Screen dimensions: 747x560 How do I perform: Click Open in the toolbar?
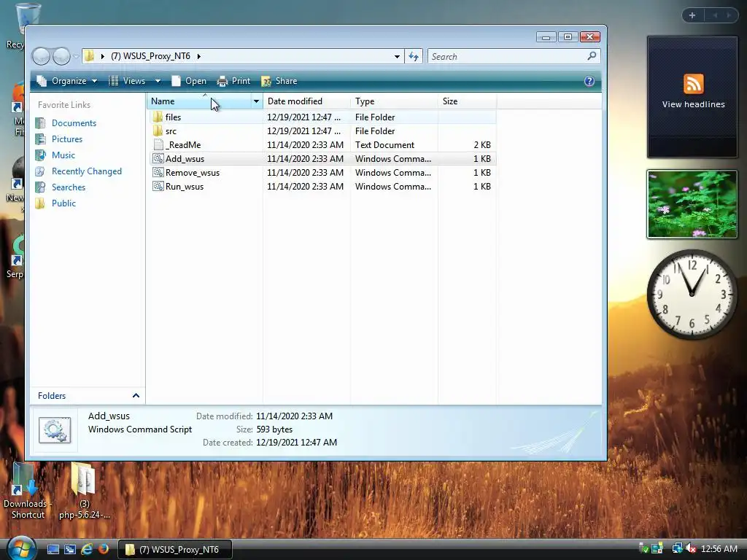click(189, 81)
